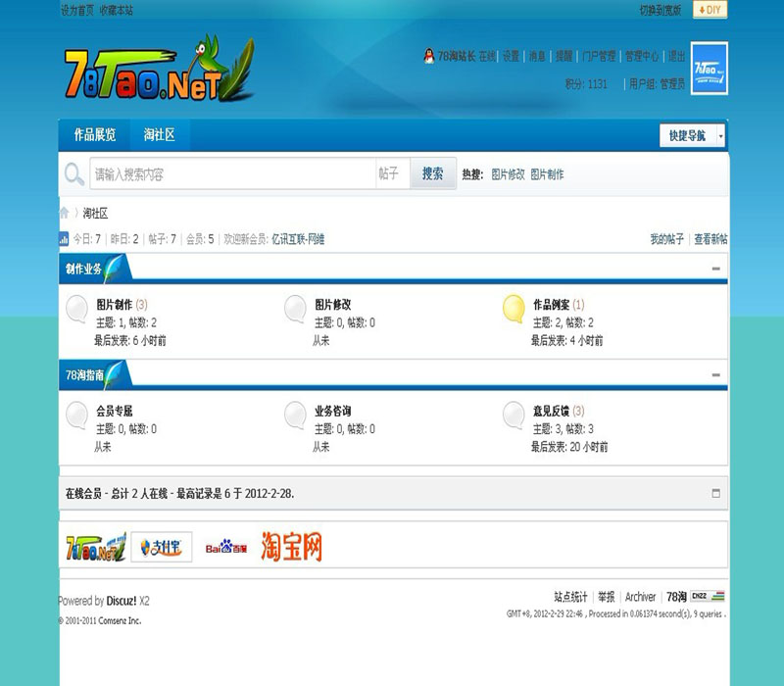Click the Comsenz Inc. copyright link
Viewport: 784px width, 686px height.
(x=120, y=620)
